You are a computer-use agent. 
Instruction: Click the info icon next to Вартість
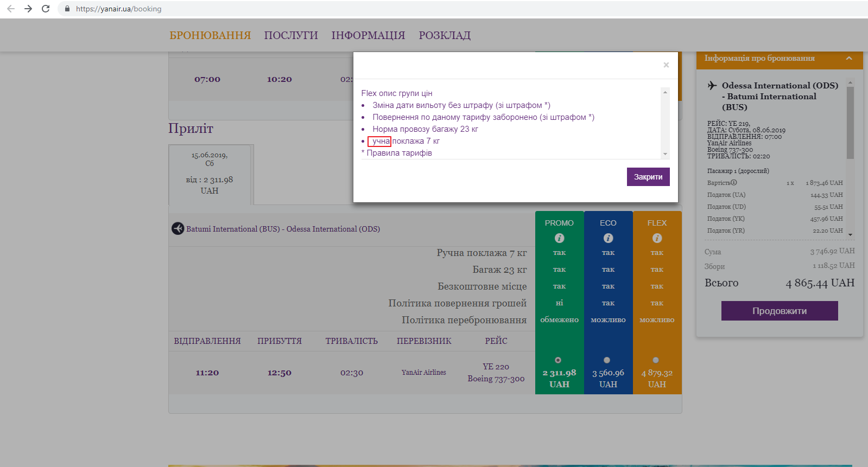pyautogui.click(x=734, y=183)
